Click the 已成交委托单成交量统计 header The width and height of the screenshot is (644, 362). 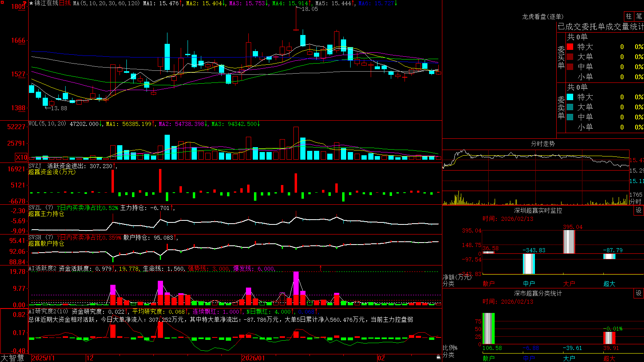601,27
